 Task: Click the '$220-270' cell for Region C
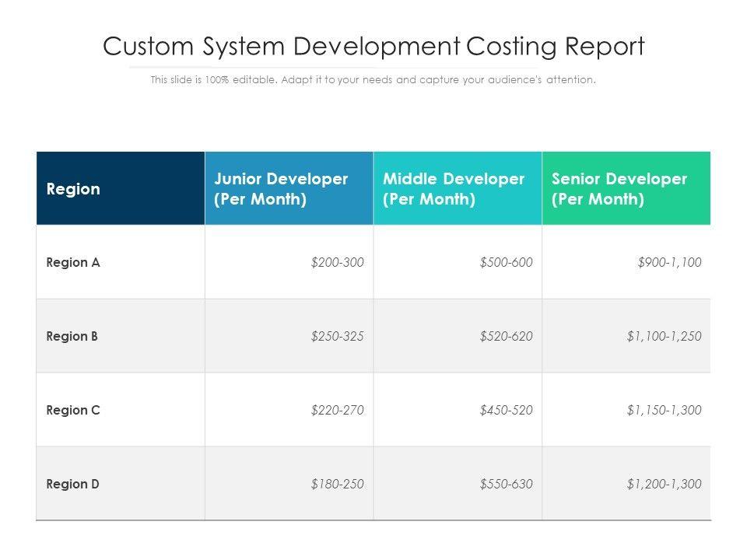337,410
